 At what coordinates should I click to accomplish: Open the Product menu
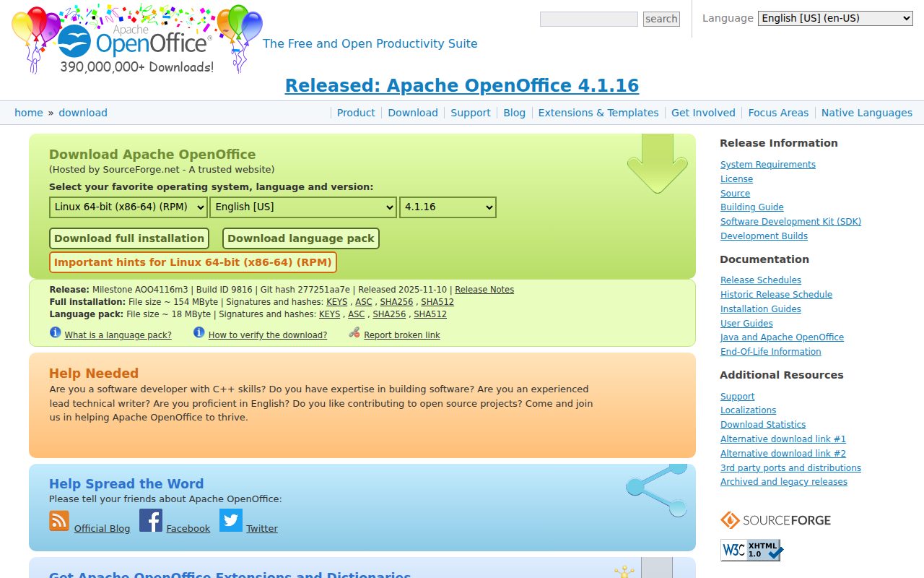tap(356, 113)
